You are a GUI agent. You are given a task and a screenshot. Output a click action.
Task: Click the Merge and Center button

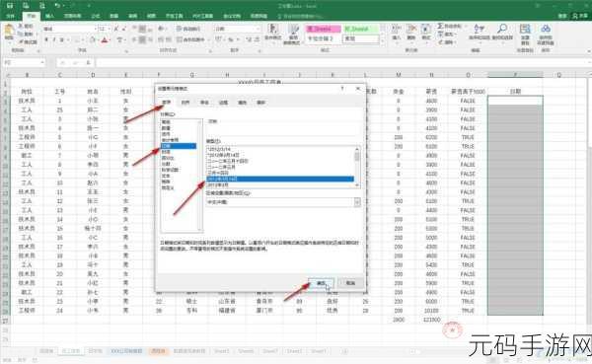pyautogui.click(x=190, y=39)
